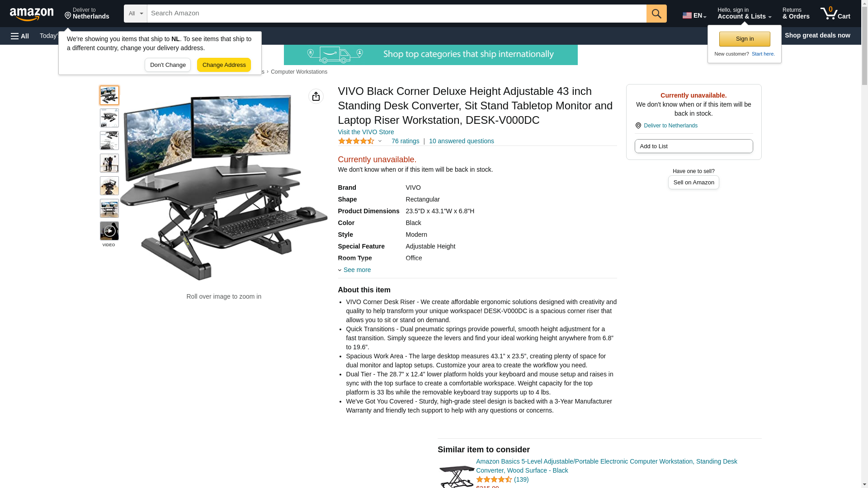Expand the search category All dropdown
868x488 pixels.
tap(136, 14)
